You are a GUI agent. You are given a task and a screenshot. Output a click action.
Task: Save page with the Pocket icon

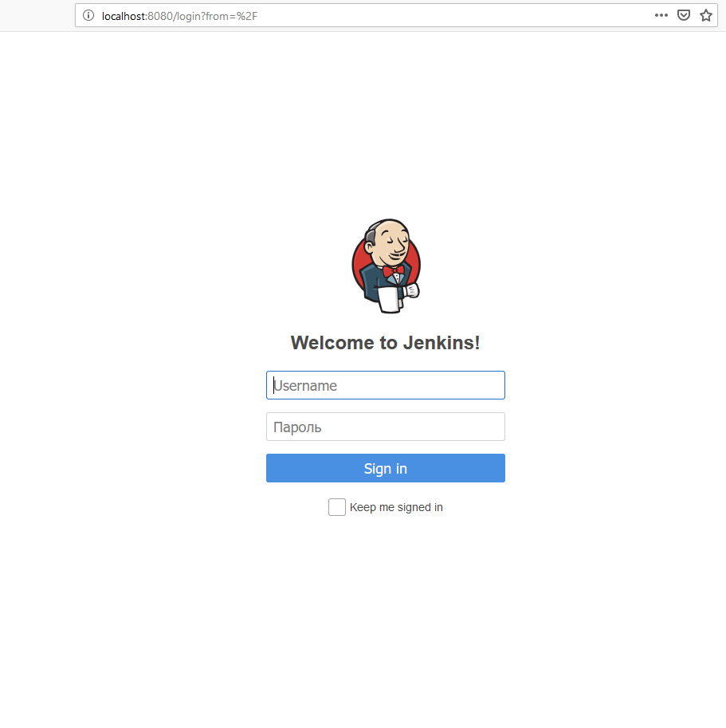click(x=683, y=15)
